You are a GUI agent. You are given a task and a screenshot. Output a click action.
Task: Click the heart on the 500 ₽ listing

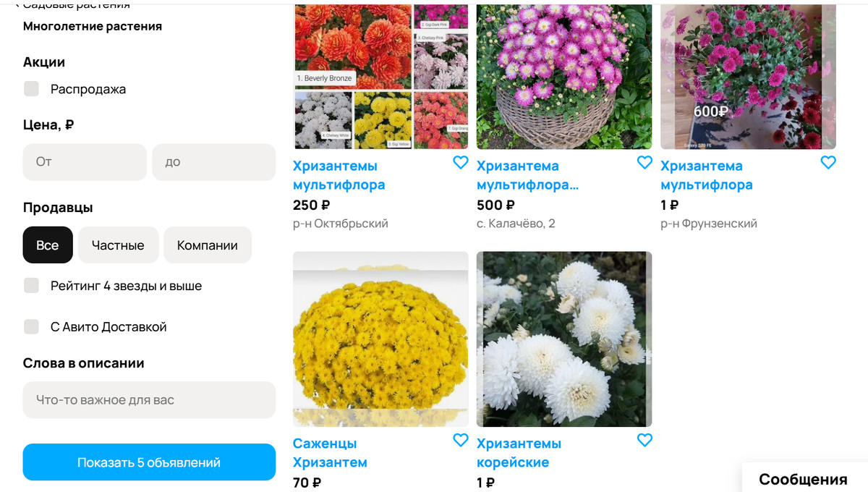point(644,163)
